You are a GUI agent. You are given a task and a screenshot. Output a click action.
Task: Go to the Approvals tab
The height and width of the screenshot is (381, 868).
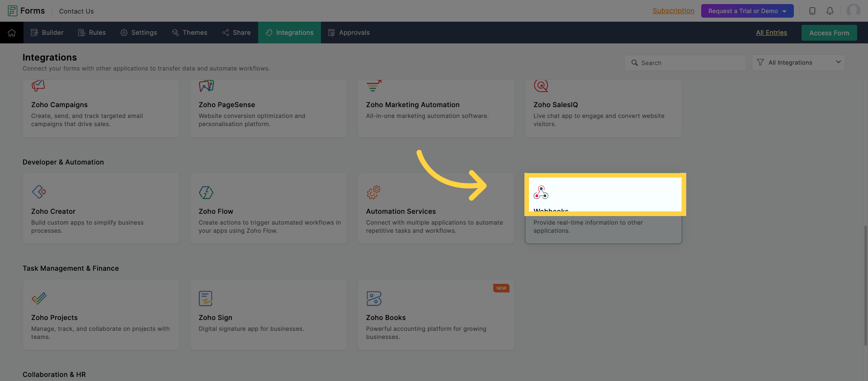click(x=349, y=33)
